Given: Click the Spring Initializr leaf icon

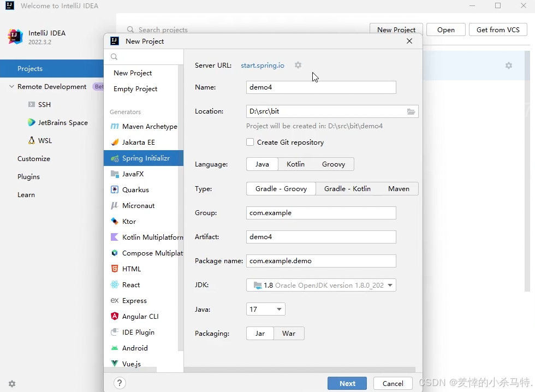Looking at the screenshot, I should 115,158.
